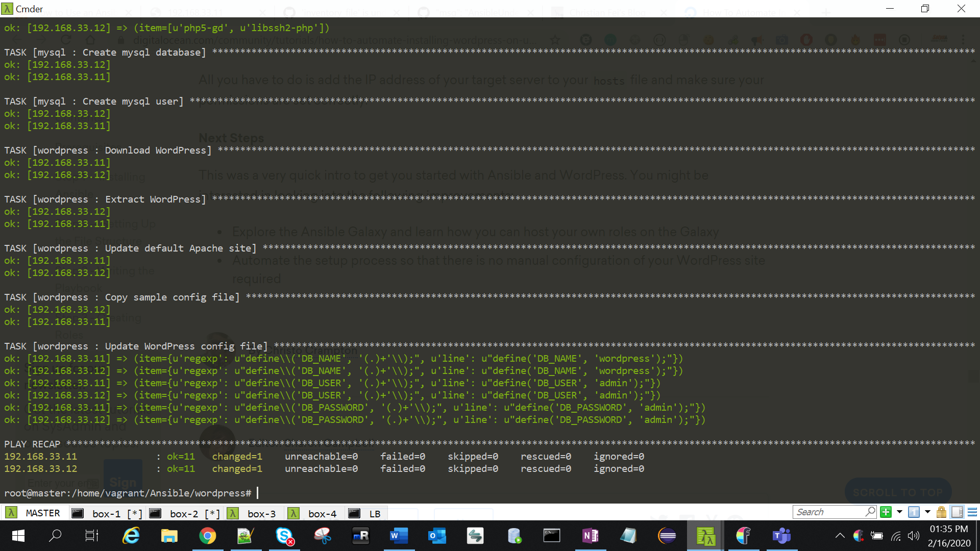Click the magnifier icon in Search box
The image size is (980, 551).
[x=870, y=511]
